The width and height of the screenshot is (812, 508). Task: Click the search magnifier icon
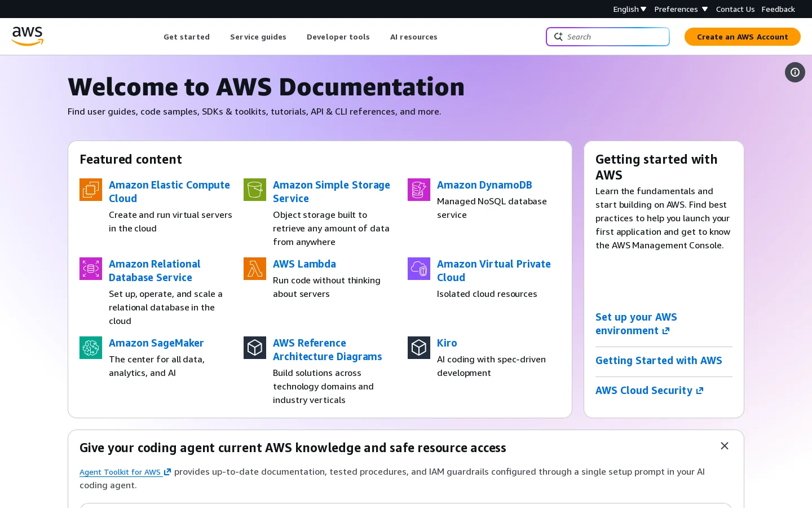[x=558, y=37]
